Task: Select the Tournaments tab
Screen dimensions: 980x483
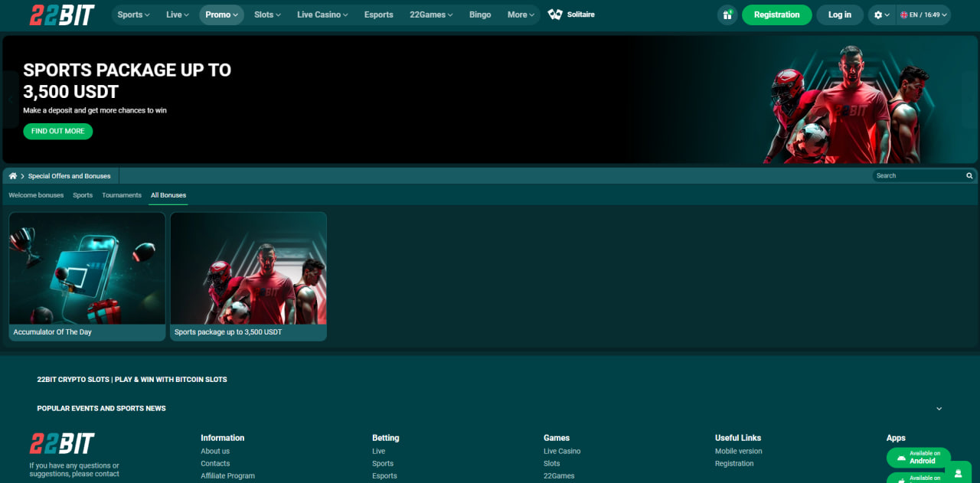Action: coord(122,195)
